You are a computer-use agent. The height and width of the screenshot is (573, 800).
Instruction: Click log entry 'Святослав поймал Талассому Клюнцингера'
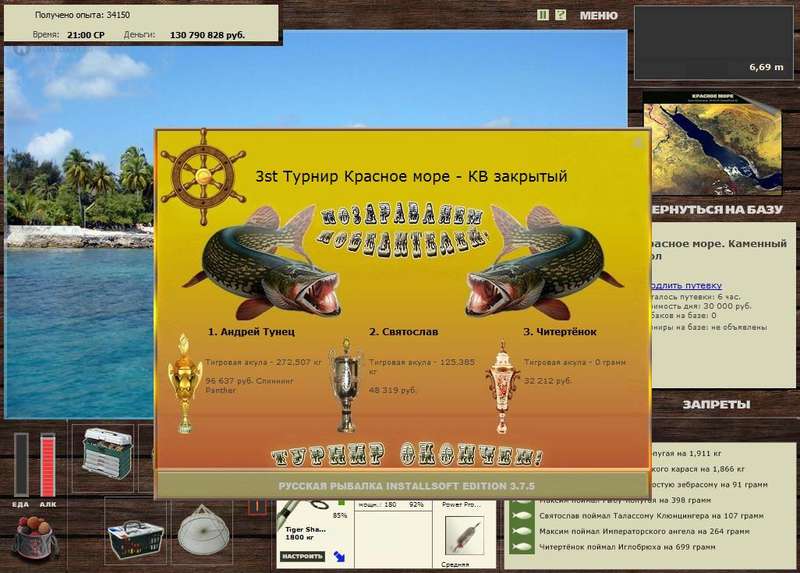click(651, 516)
